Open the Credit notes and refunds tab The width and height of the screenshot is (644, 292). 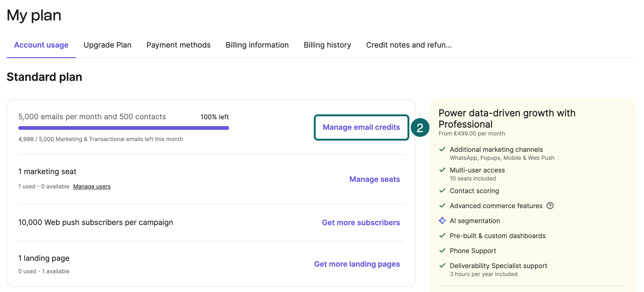408,45
